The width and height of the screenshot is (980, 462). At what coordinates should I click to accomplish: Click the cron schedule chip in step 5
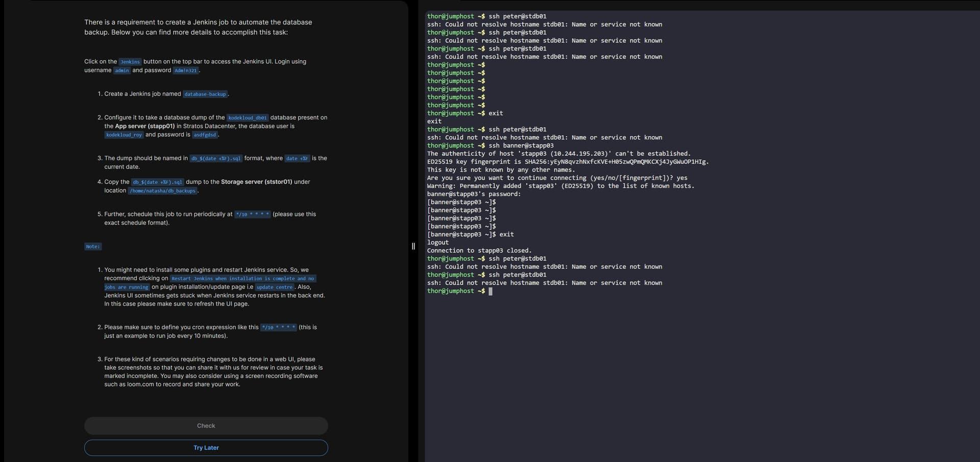252,214
